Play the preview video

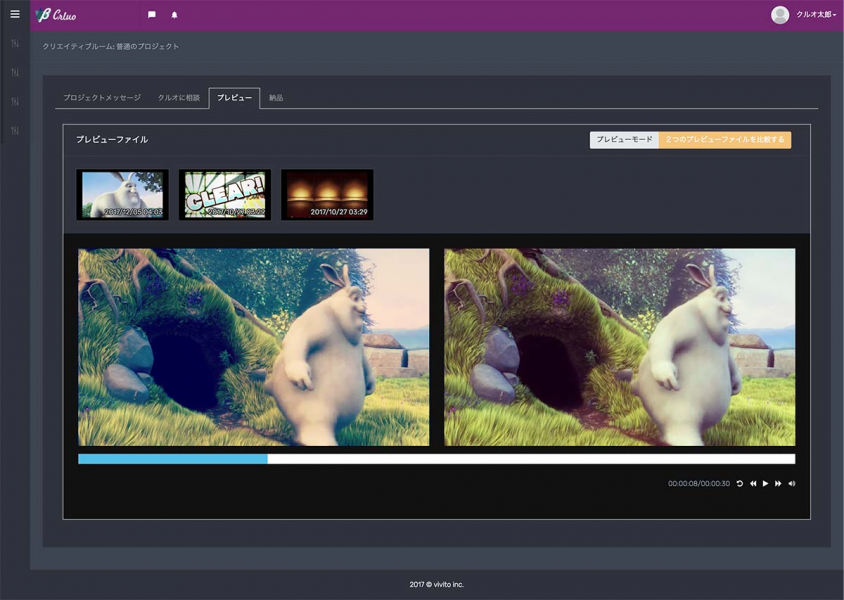point(765,484)
